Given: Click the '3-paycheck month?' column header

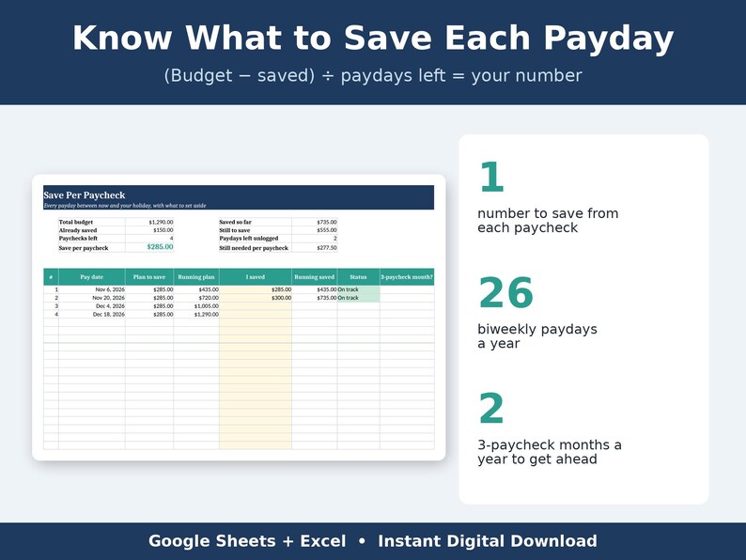Looking at the screenshot, I should [407, 277].
